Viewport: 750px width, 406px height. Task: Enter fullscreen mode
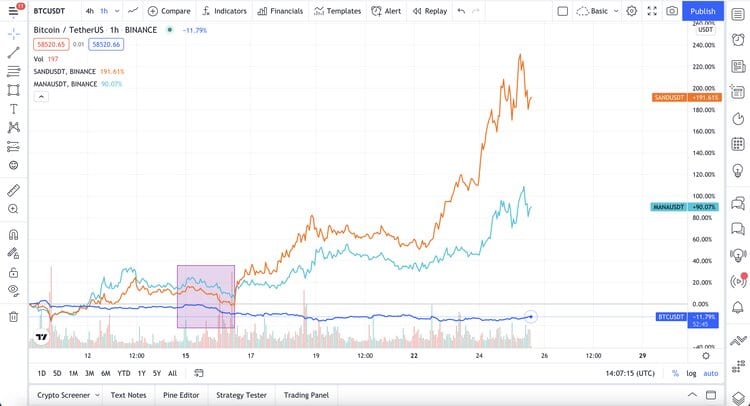(x=652, y=11)
